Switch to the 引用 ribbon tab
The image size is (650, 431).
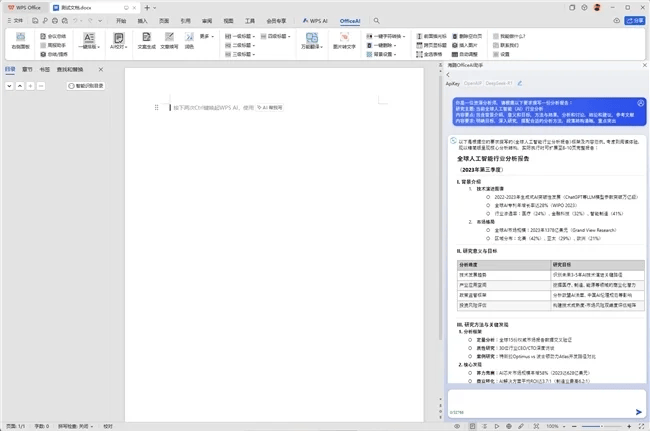pyautogui.click(x=185, y=21)
